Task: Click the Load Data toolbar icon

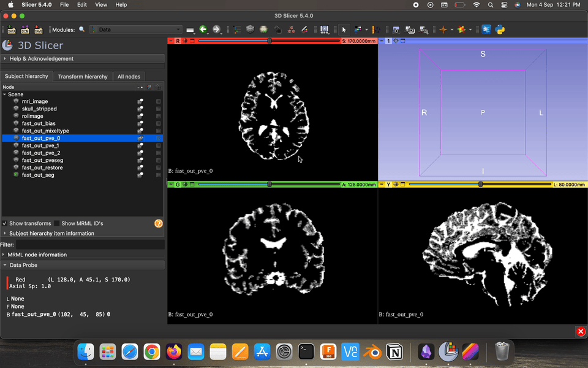Action: 12,29
